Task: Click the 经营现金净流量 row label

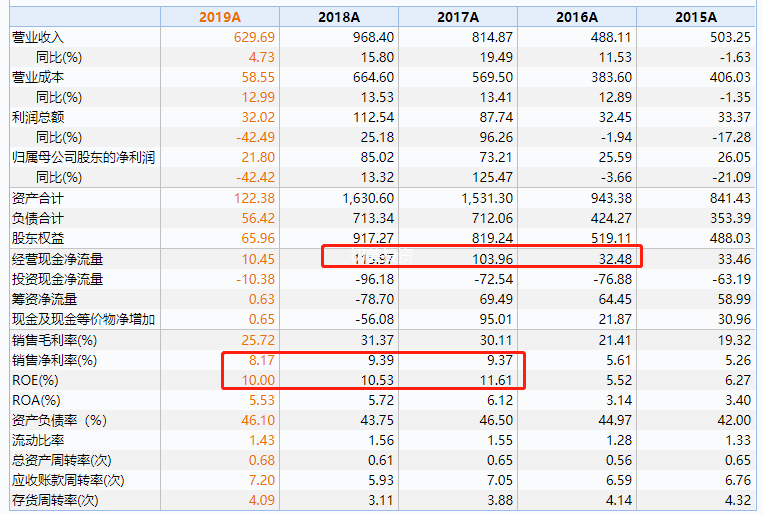Action: (x=57, y=259)
